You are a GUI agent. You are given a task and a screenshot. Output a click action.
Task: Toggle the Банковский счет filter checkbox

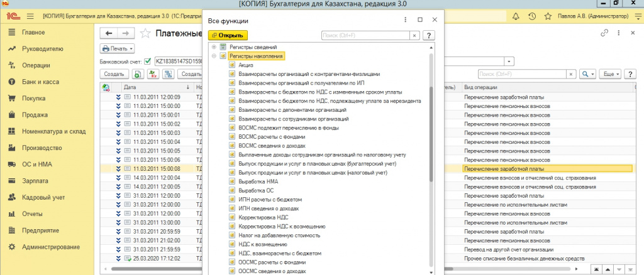click(148, 62)
